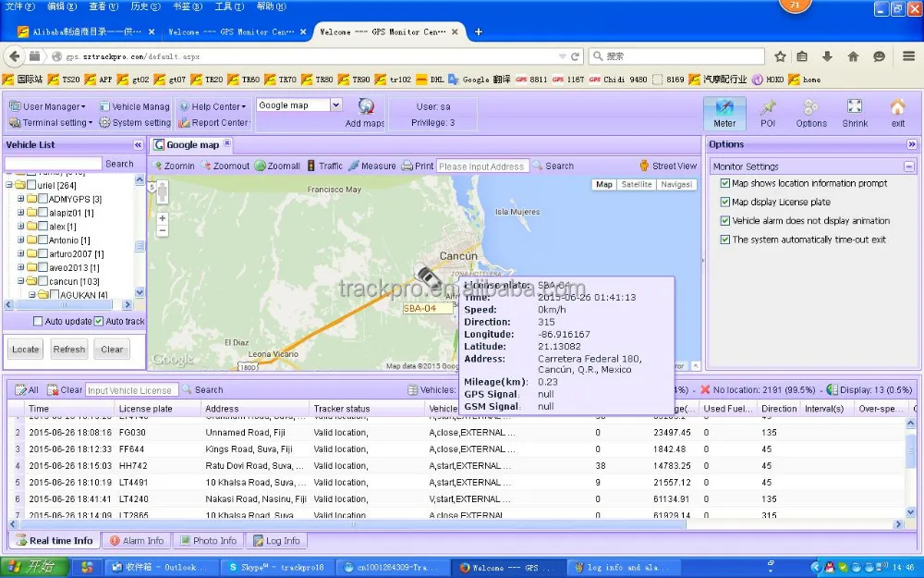Switch to the Alarm Info tab
924x578 pixels.
(136, 541)
